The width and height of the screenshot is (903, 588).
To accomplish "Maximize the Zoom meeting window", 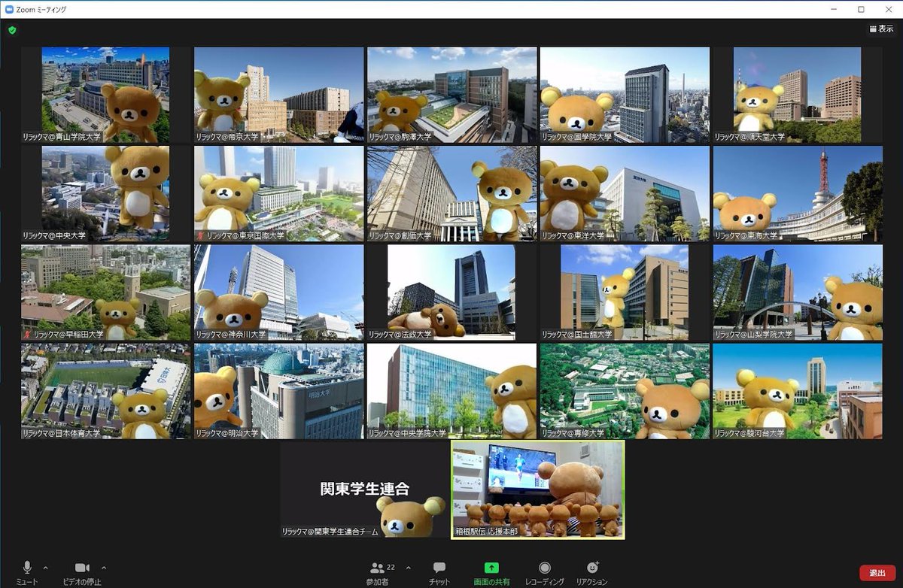I will [x=861, y=9].
